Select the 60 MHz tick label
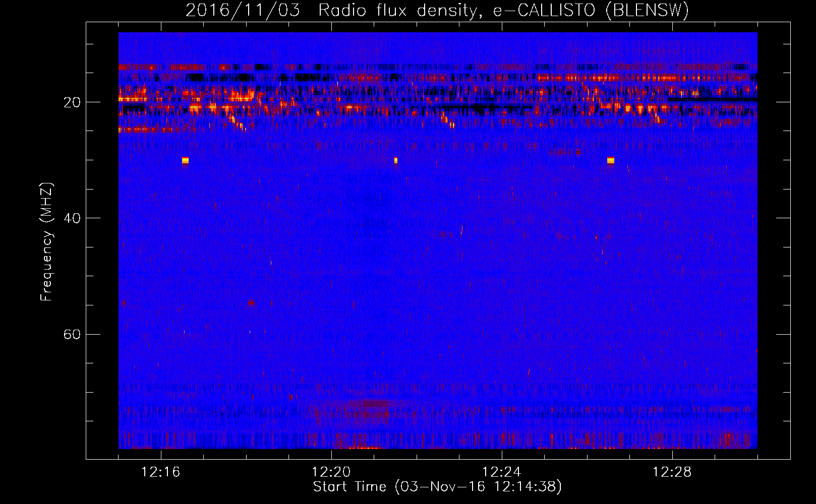The width and height of the screenshot is (816, 504). [72, 335]
